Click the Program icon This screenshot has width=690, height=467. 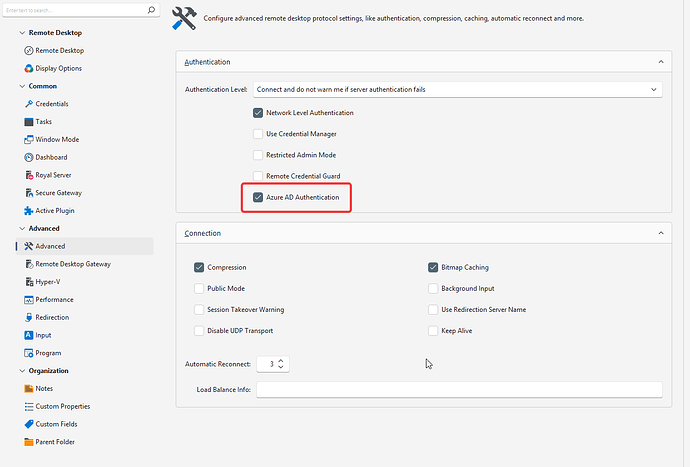point(29,353)
